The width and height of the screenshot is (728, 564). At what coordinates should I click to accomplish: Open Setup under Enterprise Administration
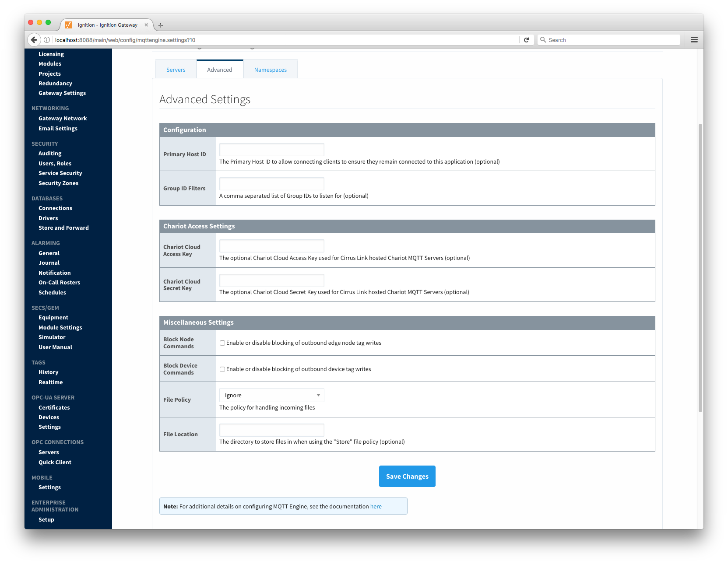46,519
